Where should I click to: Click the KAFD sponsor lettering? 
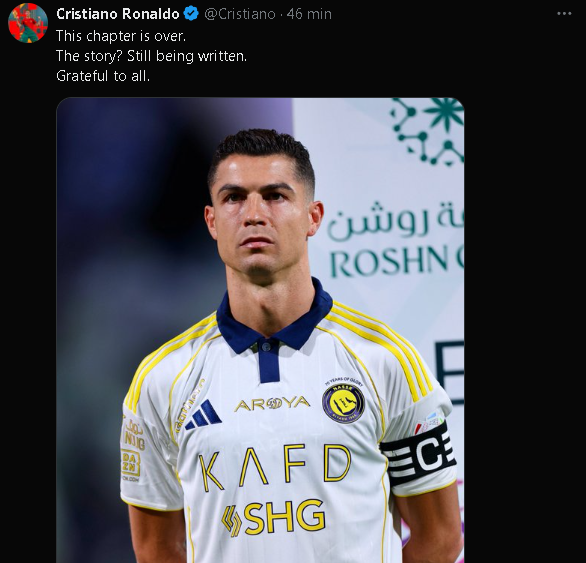[x=275, y=468]
